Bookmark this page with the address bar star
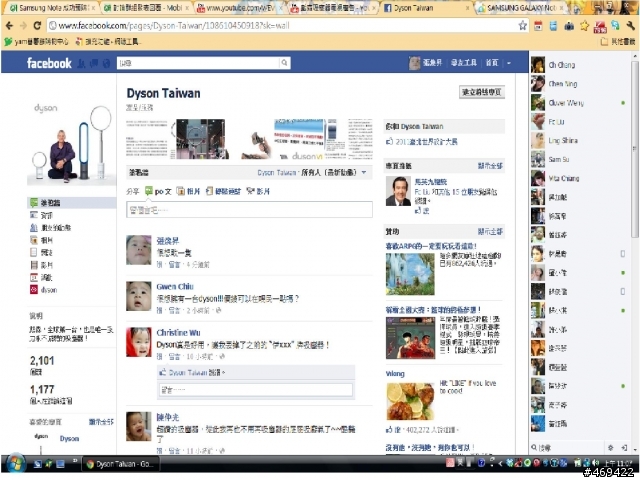 tap(522, 26)
